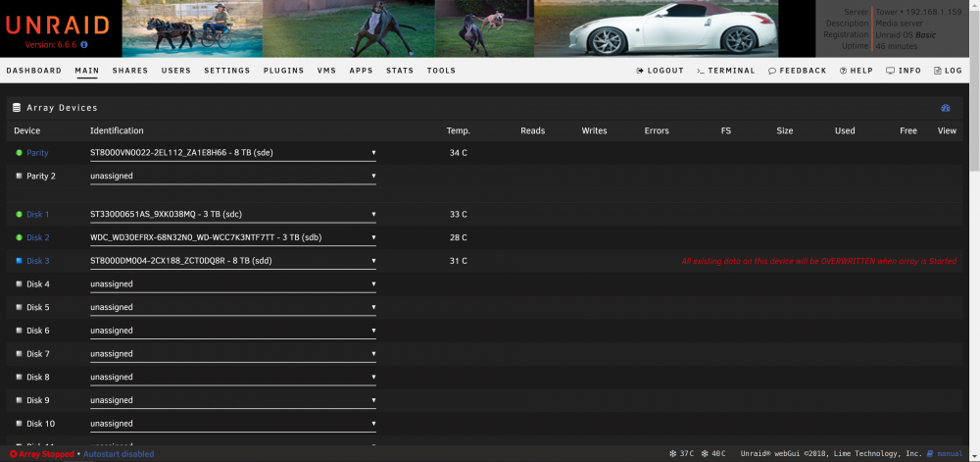This screenshot has height=462, width=980.
Task: Open the Stats tab
Action: click(x=400, y=71)
